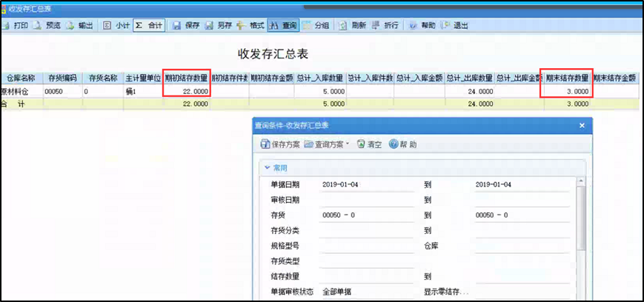Viewport: 644px width, 302px height.
Task: Click the Refresh (刷新) toolbar icon
Action: pyautogui.click(x=343, y=26)
